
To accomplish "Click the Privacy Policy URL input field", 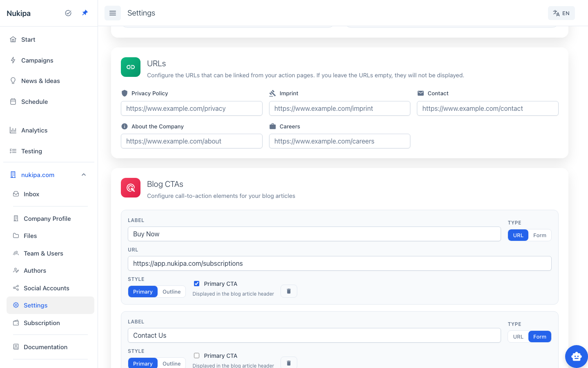I will coord(192,108).
